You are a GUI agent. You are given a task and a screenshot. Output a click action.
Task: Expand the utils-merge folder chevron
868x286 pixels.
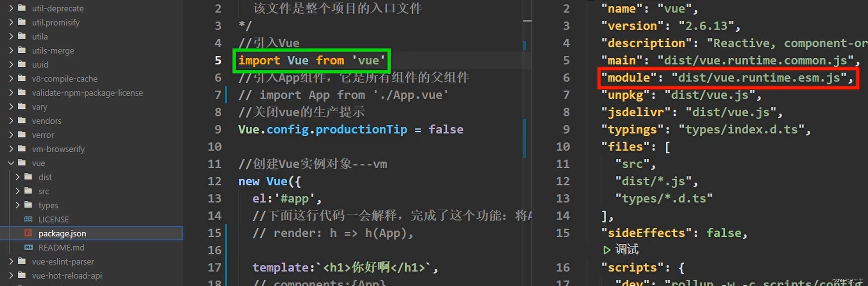(11, 50)
